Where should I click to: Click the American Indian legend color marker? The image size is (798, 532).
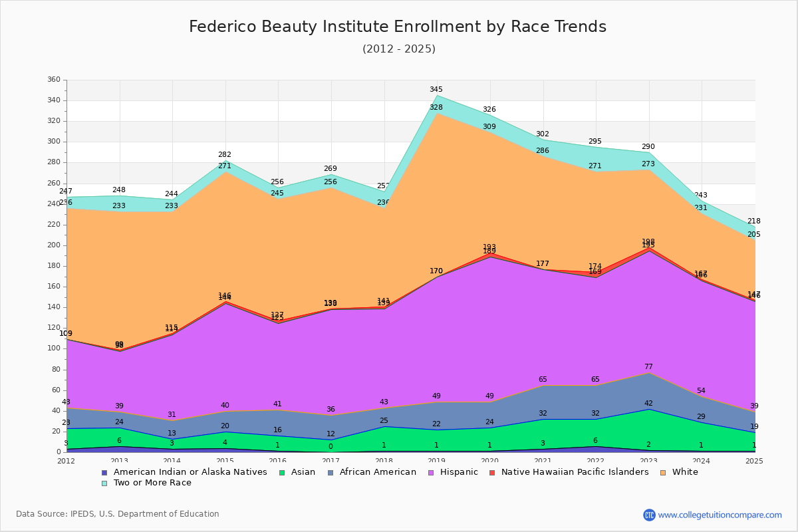coord(104,472)
